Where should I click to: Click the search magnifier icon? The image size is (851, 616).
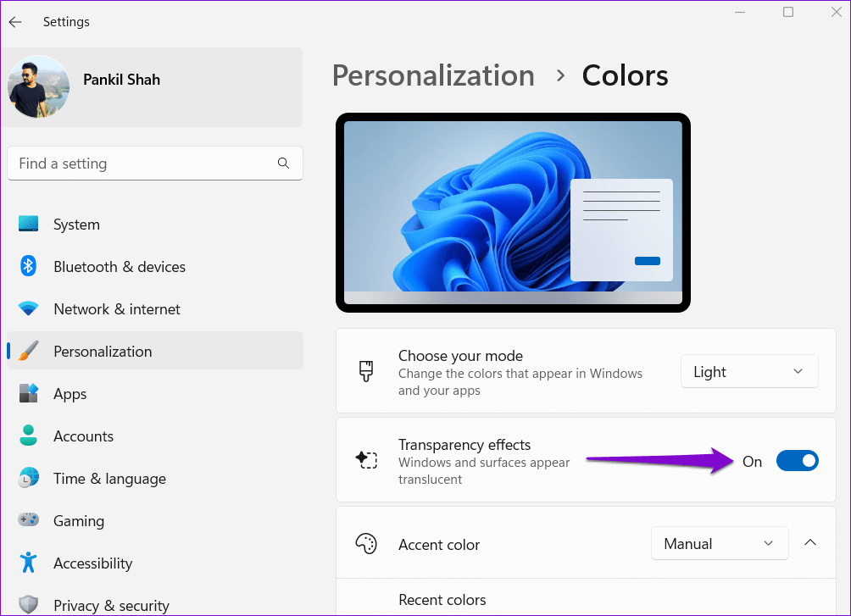[x=283, y=164]
